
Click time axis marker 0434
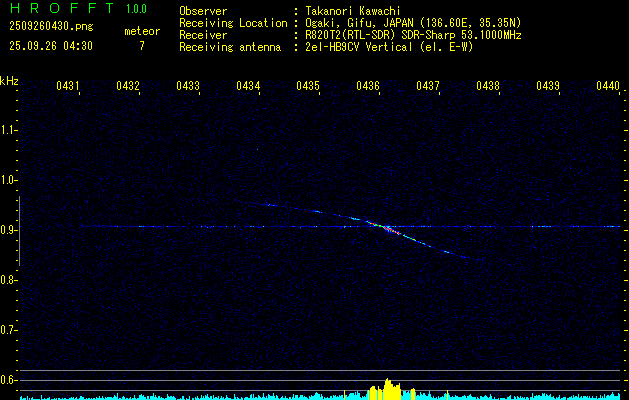248,85
